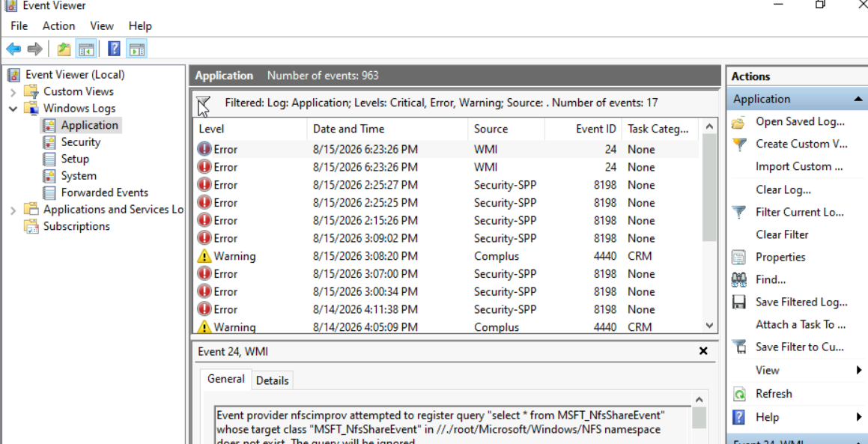Open the Action menu
This screenshot has width=868, height=444.
pos(58,26)
